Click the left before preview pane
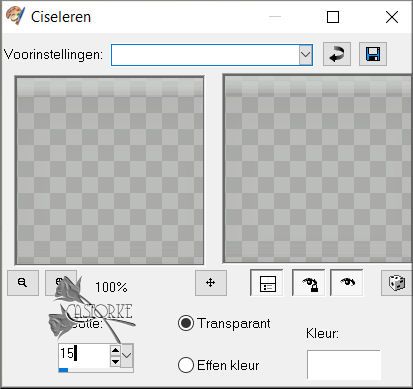The height and width of the screenshot is (389, 413). pos(109,170)
